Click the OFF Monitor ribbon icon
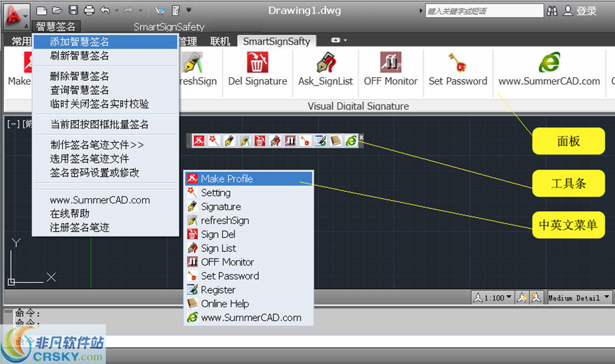The width and height of the screenshot is (615, 364). 391,63
